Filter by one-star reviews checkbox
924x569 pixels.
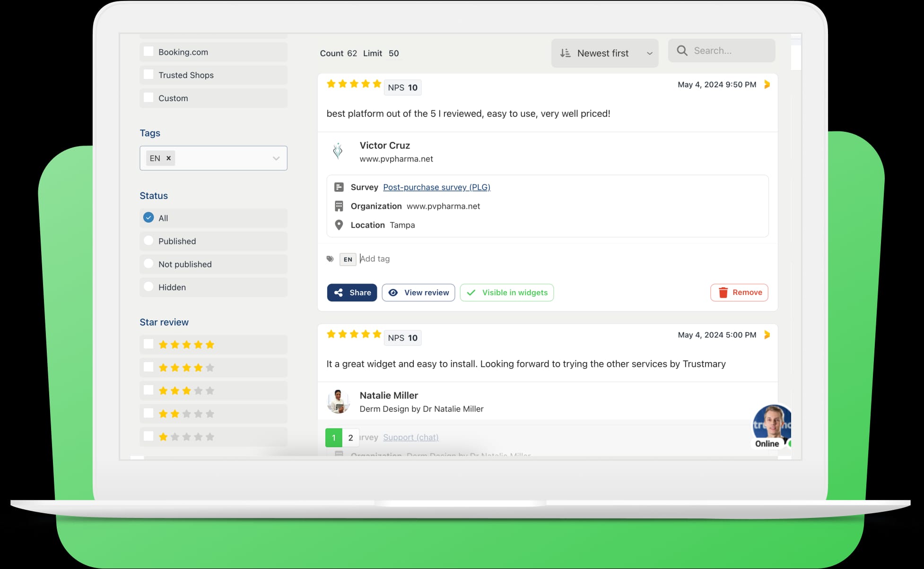pyautogui.click(x=148, y=436)
